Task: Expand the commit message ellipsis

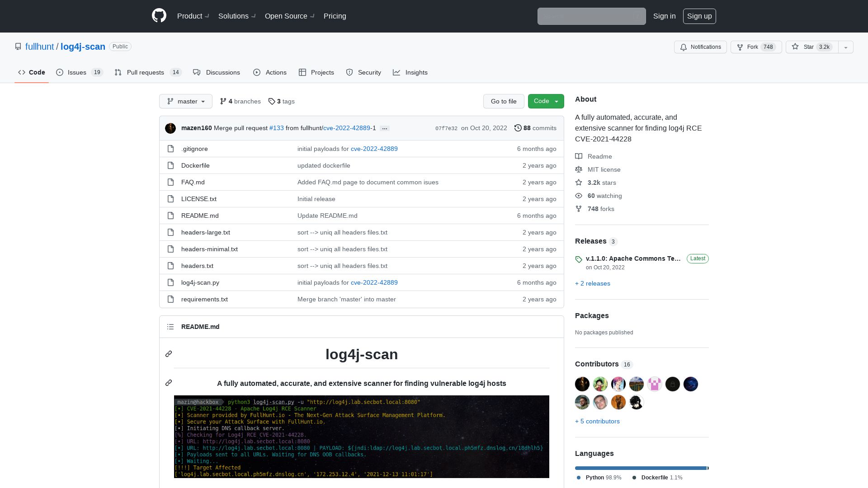Action: tap(385, 128)
